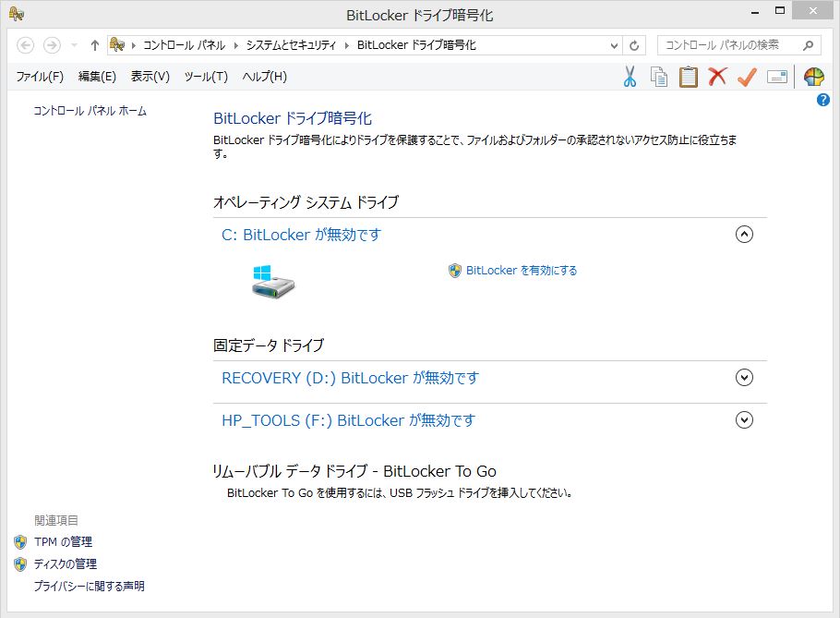
Task: Open the ファイル(F) menu
Action: (40, 77)
